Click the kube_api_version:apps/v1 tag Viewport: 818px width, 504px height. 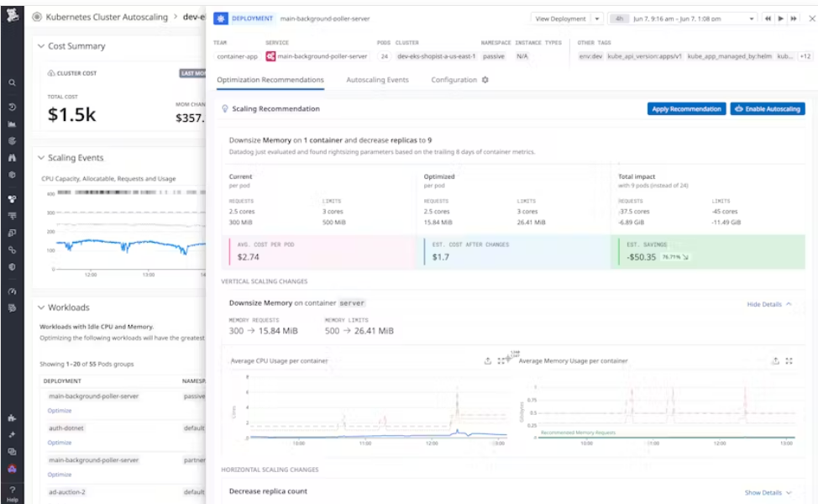644,56
